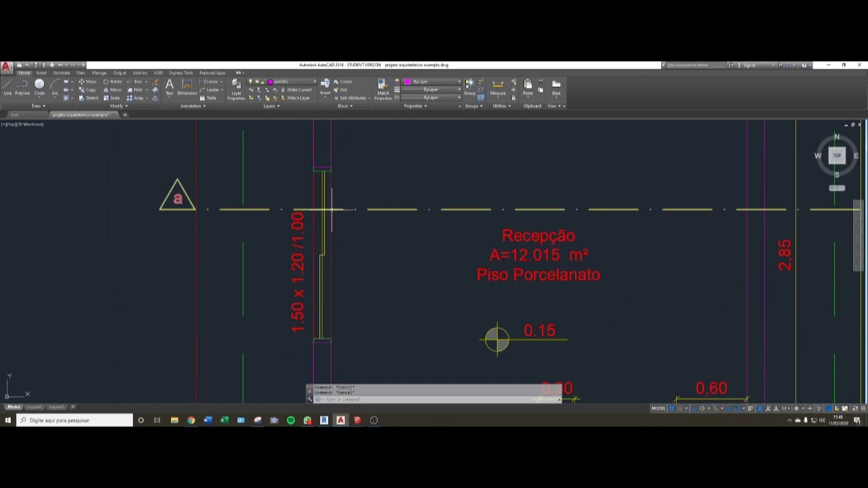The height and width of the screenshot is (488, 868).
Task: Open the object color ByLayer dropdown
Action: [x=432, y=81]
